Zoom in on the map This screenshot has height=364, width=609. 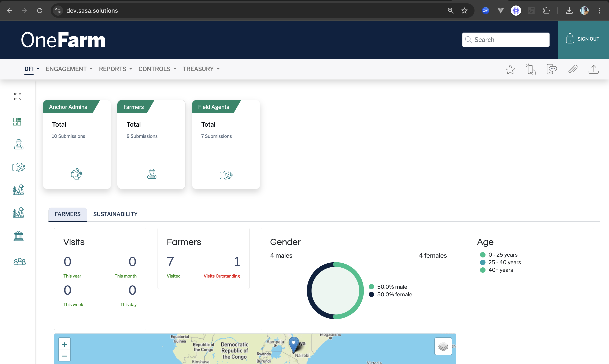point(64,344)
